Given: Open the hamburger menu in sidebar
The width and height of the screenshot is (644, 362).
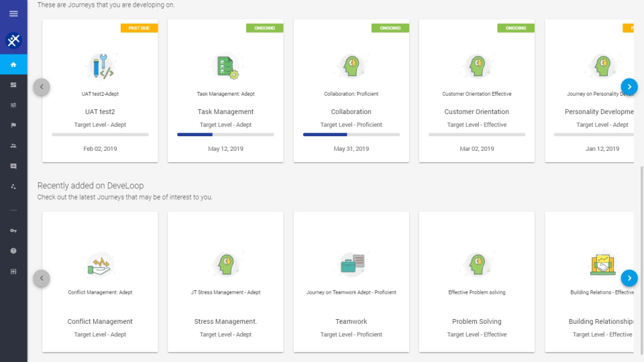Looking at the screenshot, I should pyautogui.click(x=13, y=13).
